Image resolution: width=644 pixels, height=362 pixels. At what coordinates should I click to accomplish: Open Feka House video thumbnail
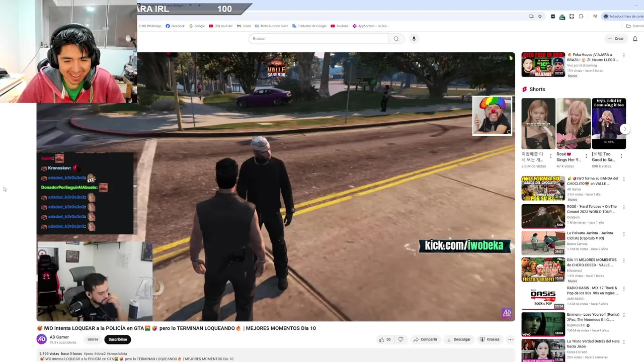coord(543,64)
